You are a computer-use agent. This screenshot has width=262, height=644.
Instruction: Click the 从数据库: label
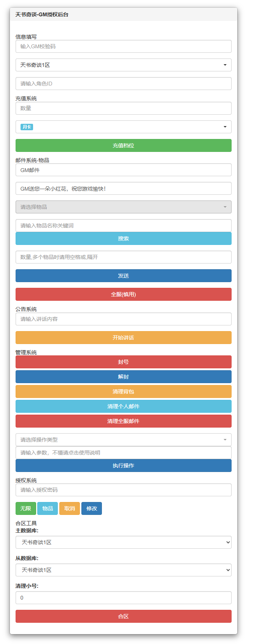(x=27, y=558)
